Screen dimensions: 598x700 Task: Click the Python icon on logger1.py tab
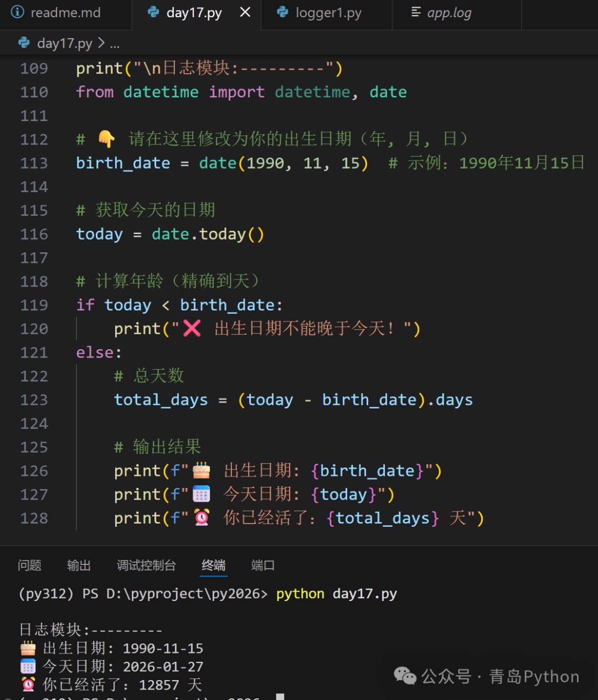coord(282,12)
